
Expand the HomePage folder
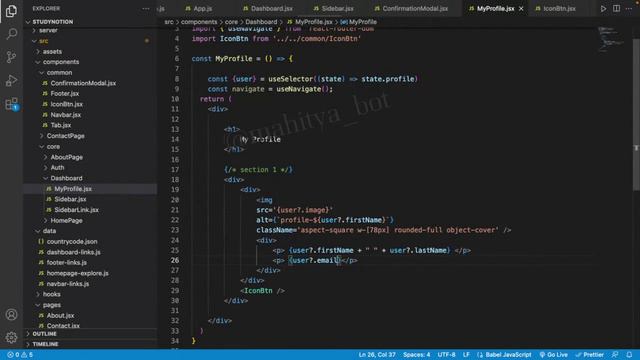pos(66,220)
